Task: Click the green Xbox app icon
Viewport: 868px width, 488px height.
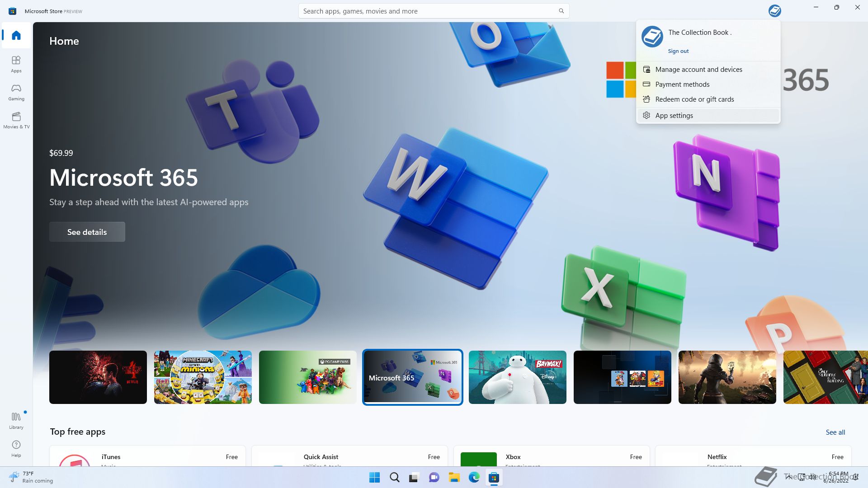Action: click(x=479, y=459)
